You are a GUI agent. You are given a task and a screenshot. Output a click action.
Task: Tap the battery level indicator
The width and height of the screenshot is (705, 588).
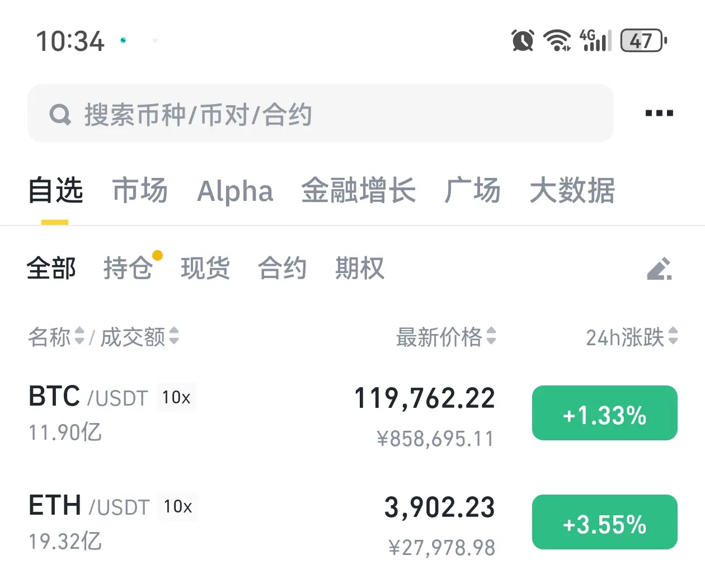[643, 40]
